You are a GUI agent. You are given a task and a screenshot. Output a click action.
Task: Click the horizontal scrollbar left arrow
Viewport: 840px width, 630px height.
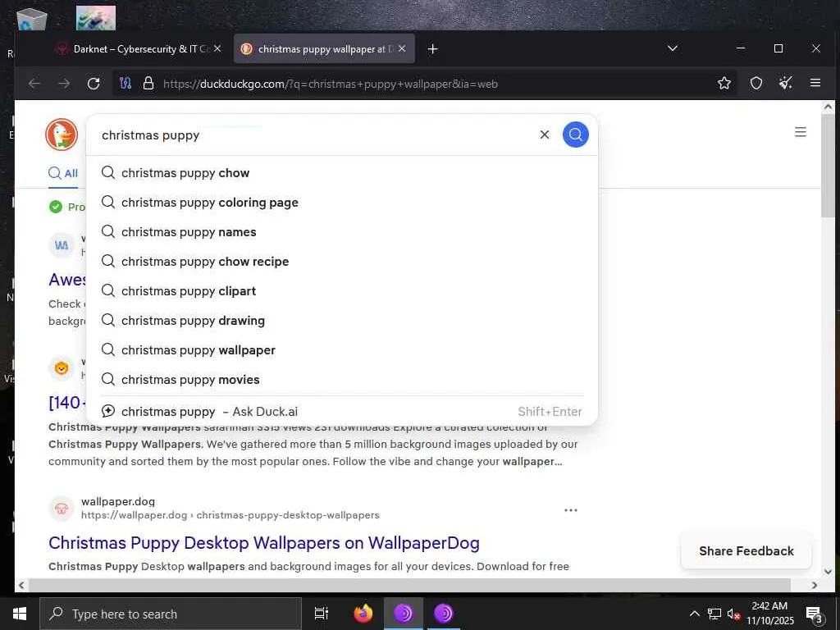21,585
